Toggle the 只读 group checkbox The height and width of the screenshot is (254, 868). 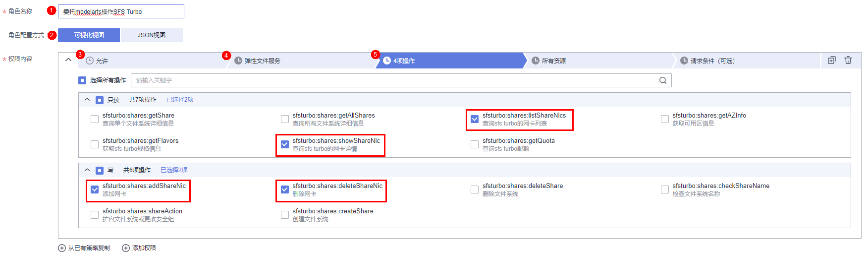(100, 100)
